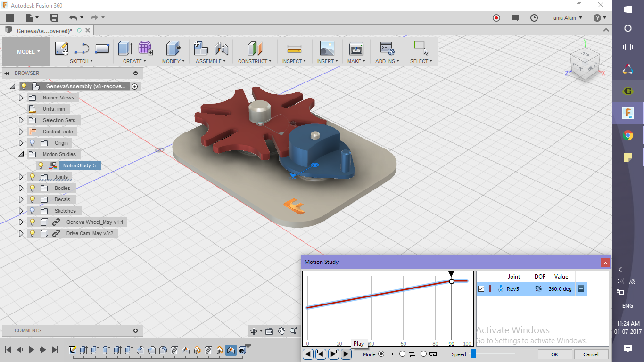Hide the Bodies folder via lightbulb
Screen dimensions: 644x362
(x=33, y=188)
